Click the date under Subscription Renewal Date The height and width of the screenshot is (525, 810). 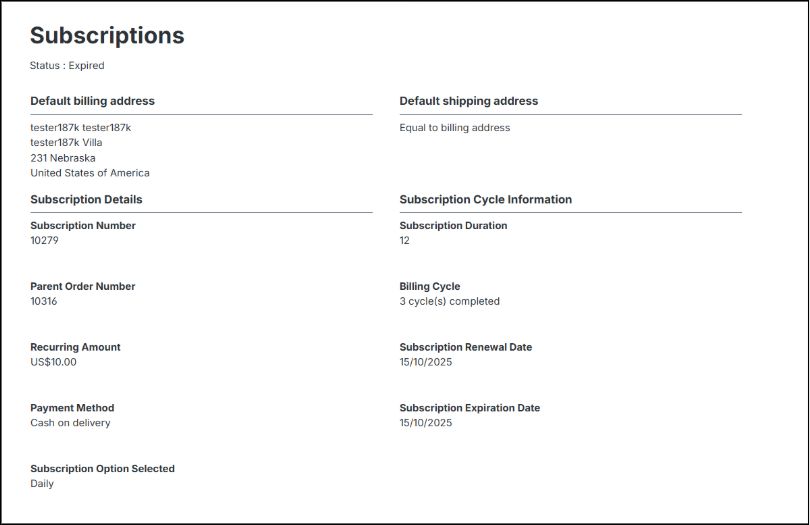(x=426, y=362)
